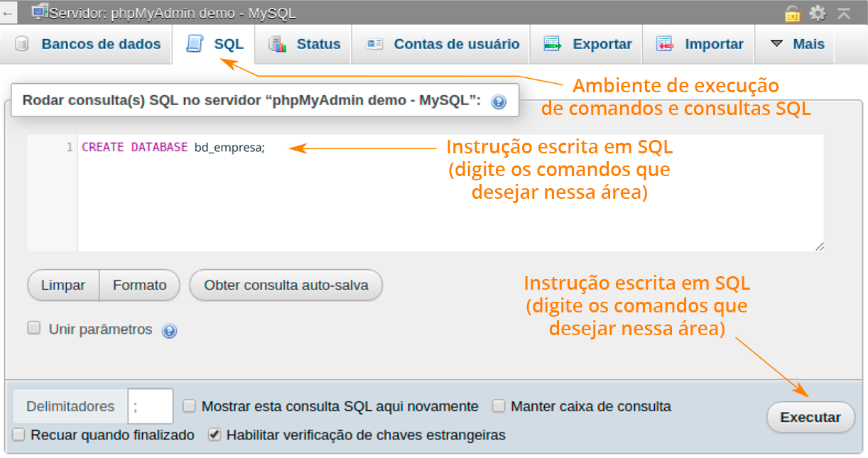Screen dimensions: 868x458
Task: Click Servidor: phpMyAdmin demo - MySQL breadcrumb link
Action: [x=173, y=13]
